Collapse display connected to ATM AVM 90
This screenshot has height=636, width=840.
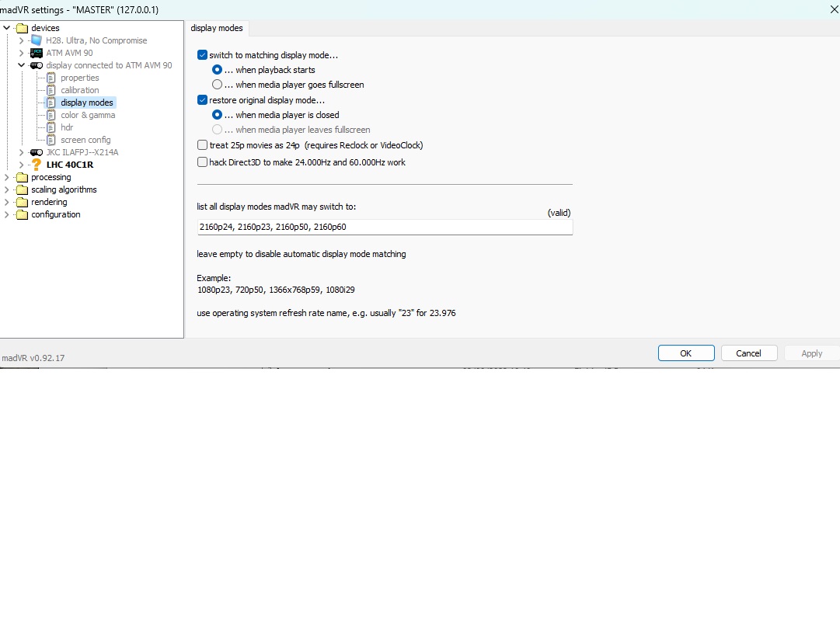21,65
